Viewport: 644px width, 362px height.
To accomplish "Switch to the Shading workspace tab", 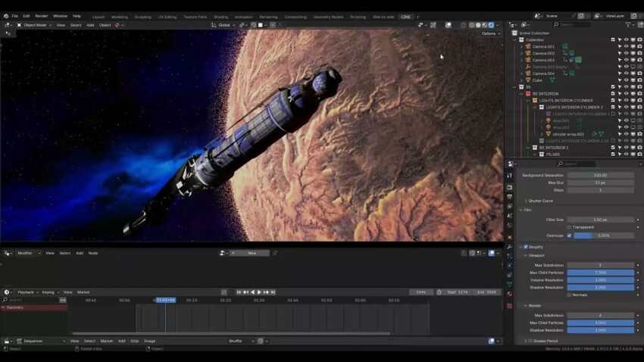I will click(221, 17).
